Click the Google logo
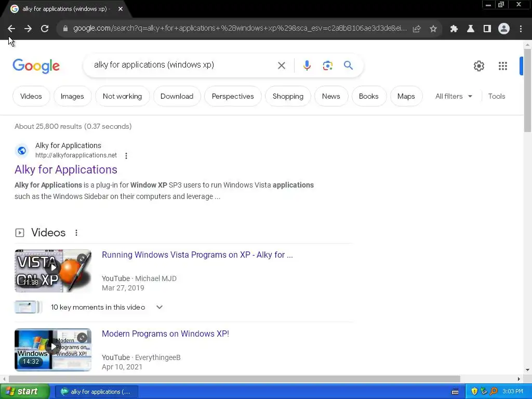This screenshot has width=532, height=399. click(36, 66)
